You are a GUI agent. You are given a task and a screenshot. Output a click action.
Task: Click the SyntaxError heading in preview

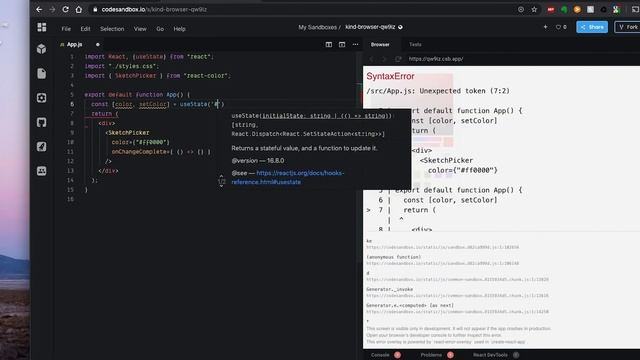pos(390,76)
